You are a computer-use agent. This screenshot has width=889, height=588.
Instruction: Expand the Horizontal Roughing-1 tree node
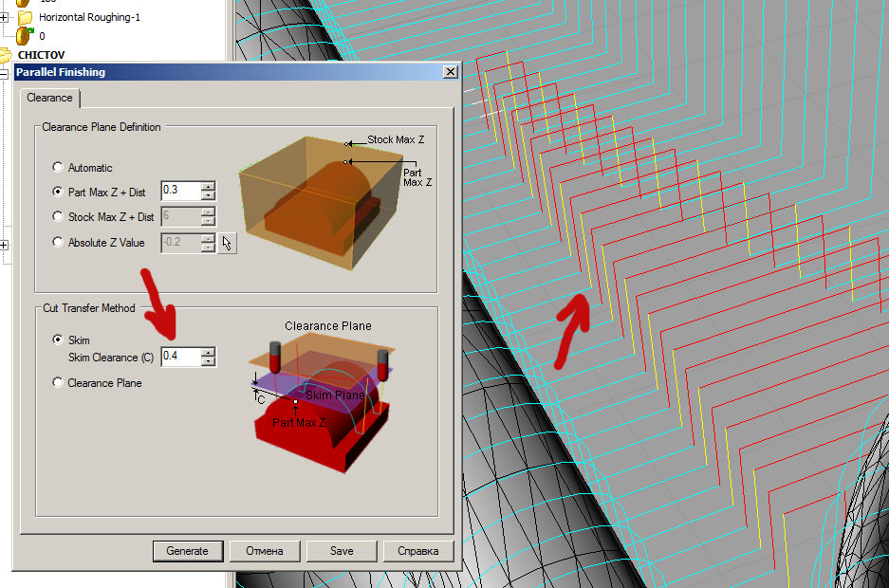pyautogui.click(x=5, y=17)
